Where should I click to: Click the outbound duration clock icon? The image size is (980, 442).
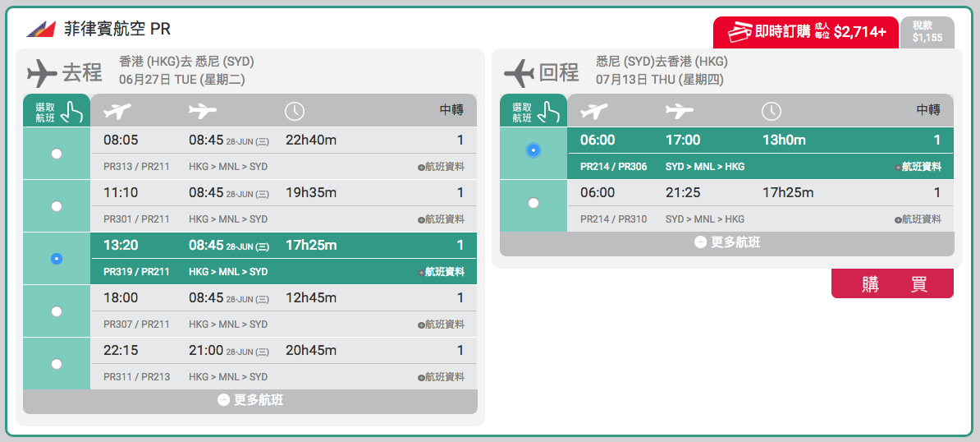(x=295, y=111)
